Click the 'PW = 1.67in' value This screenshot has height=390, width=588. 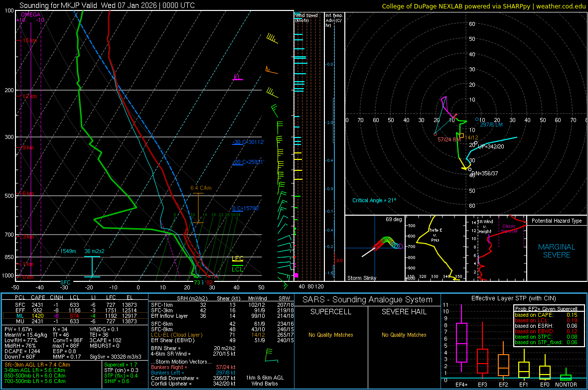tap(18, 329)
